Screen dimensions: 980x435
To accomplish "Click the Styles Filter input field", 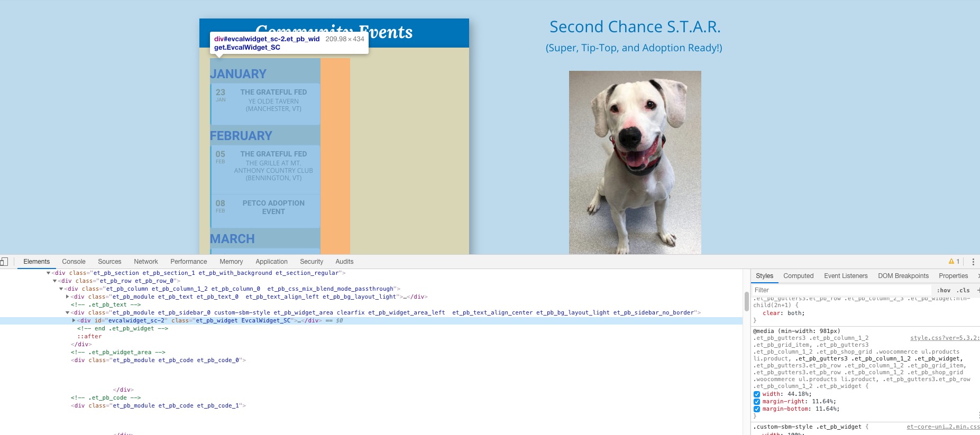I will [841, 290].
